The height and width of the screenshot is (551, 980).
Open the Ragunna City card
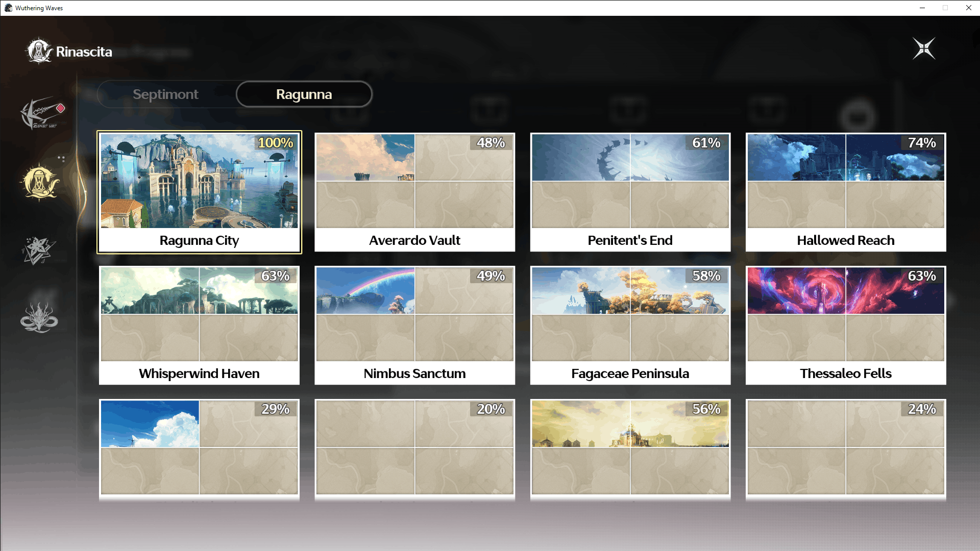[x=199, y=192]
